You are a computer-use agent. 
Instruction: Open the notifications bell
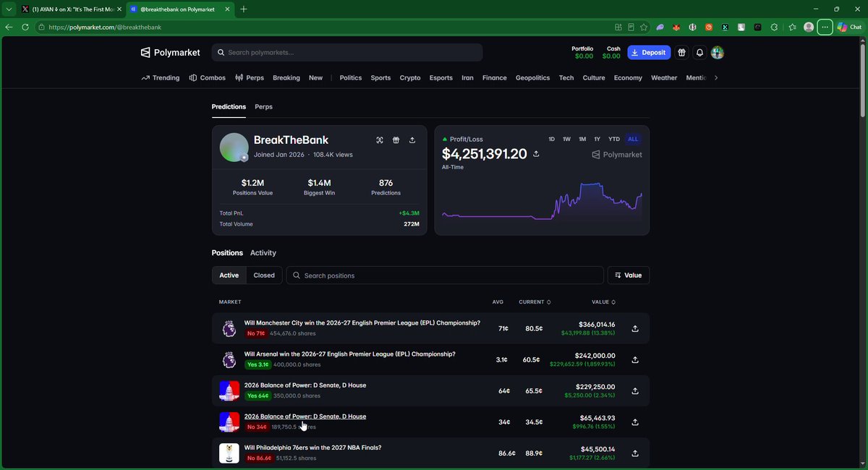click(699, 53)
